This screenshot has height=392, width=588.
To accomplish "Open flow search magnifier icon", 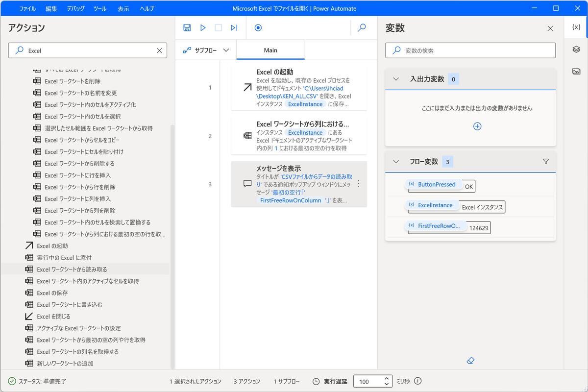I will click(362, 28).
